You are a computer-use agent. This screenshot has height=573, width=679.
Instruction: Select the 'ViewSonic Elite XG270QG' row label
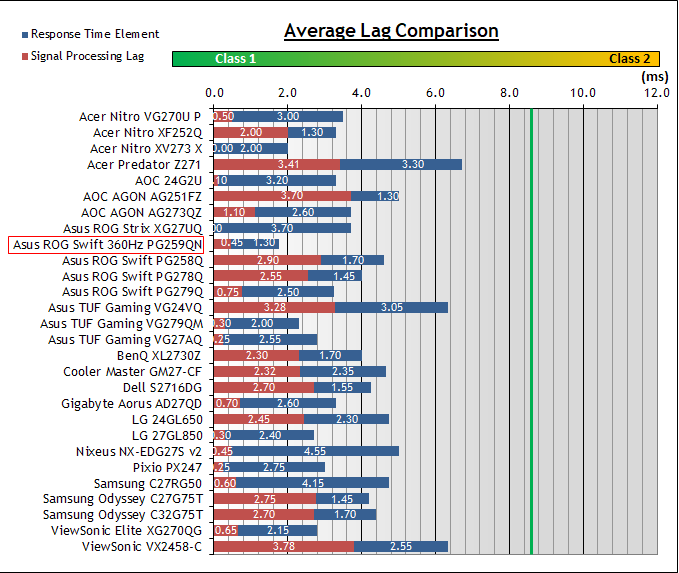coord(126,531)
